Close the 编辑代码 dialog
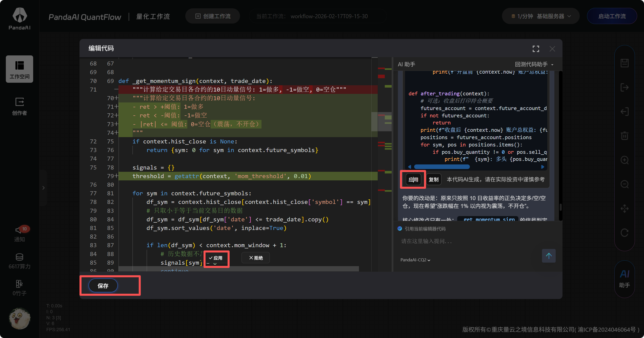Image resolution: width=644 pixels, height=338 pixels. click(552, 49)
